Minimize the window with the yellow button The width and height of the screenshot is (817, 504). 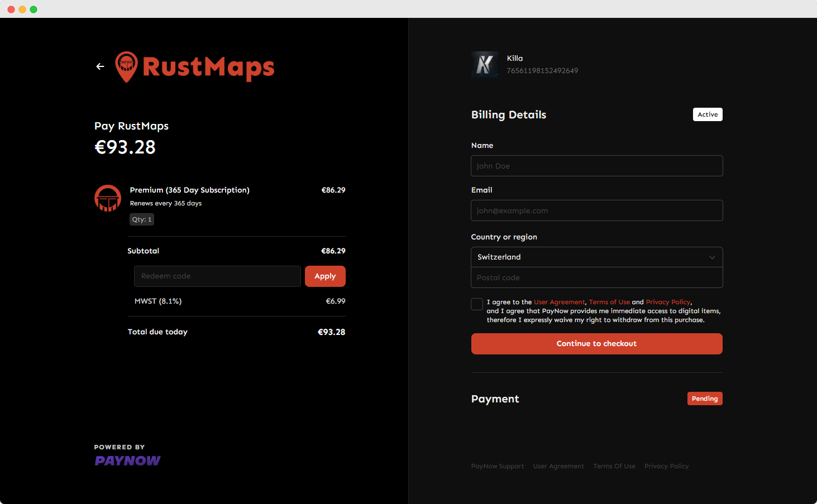pyautogui.click(x=22, y=9)
